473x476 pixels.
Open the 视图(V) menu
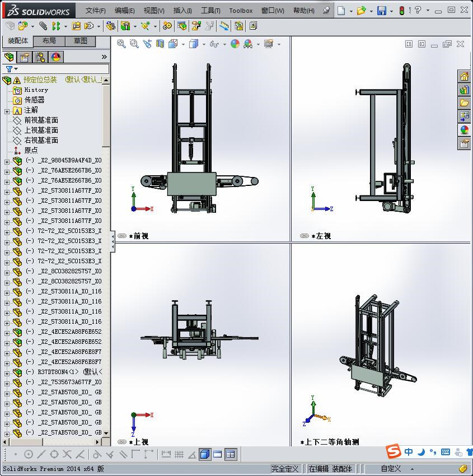tap(154, 11)
